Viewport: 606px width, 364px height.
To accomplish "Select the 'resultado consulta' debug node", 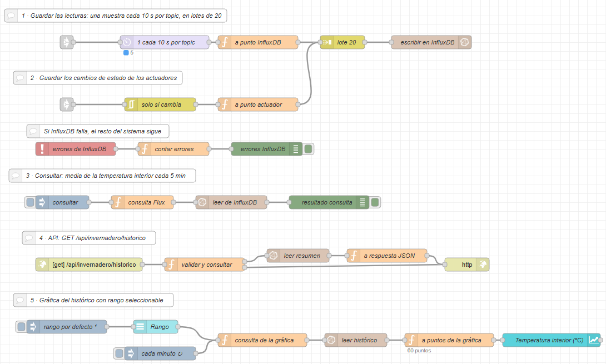I will pyautogui.click(x=329, y=202).
